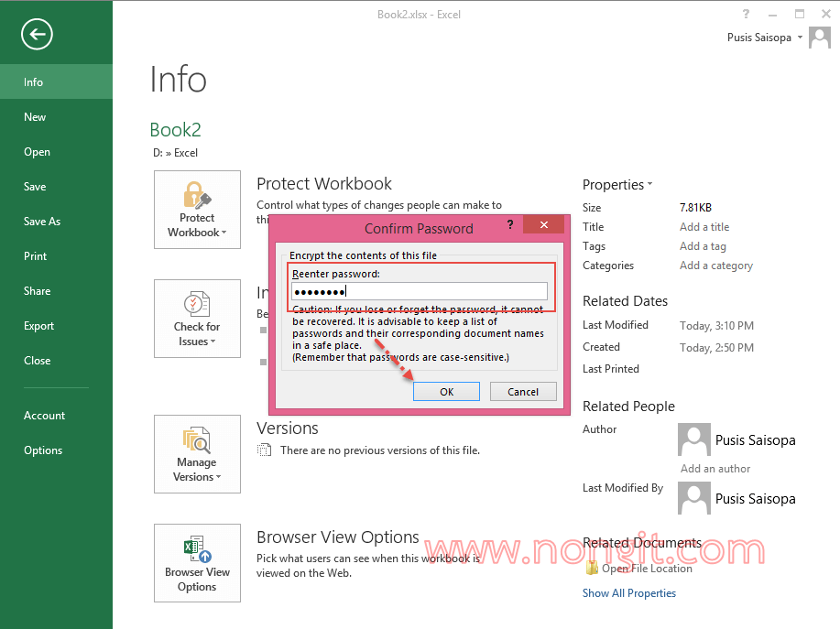840x629 pixels.
Task: Click Add a tag field
Action: pos(703,246)
